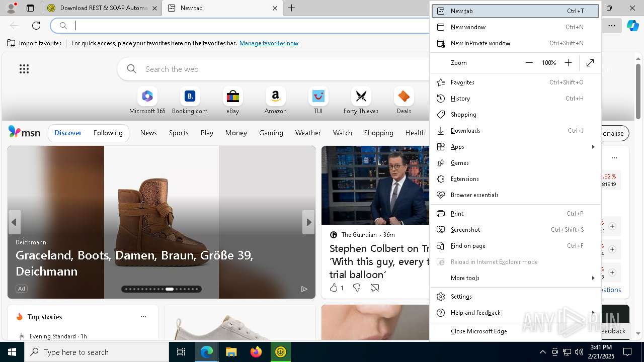Select New window menu entry
The height and width of the screenshot is (362, 644).
point(516,27)
